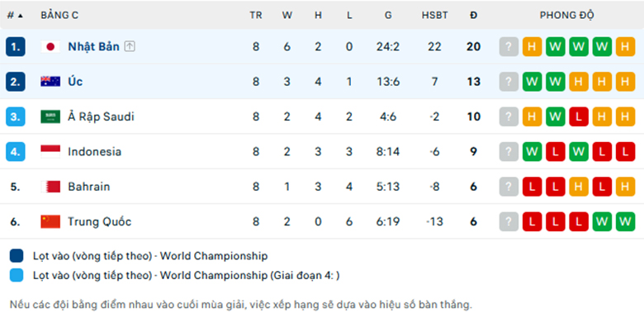Screen dimensions: 644x313
Task: Sort standings by the TR column header
Action: (x=256, y=16)
